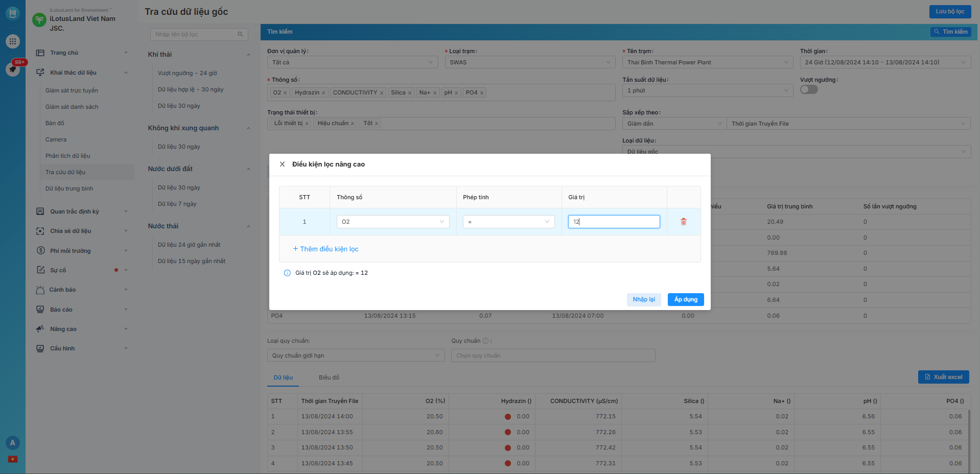Click the Khai thác dữ liệu menu icon
The height and width of the screenshot is (474, 980).
(40, 73)
